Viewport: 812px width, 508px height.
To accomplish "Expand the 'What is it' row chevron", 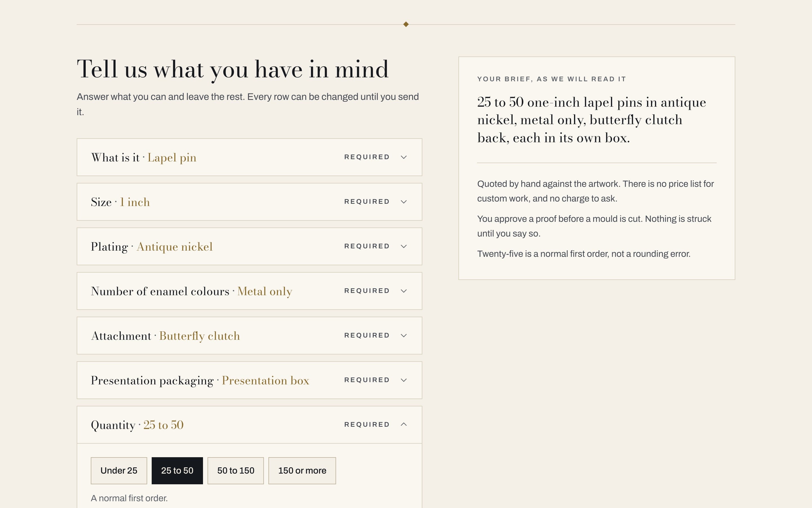I will tap(404, 157).
